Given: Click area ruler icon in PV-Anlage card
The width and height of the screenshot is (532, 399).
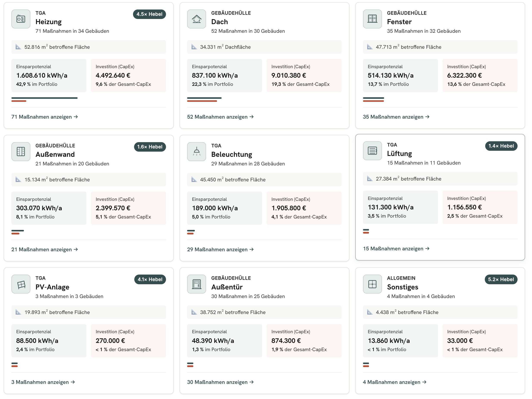Looking at the screenshot, I should coord(18,312).
